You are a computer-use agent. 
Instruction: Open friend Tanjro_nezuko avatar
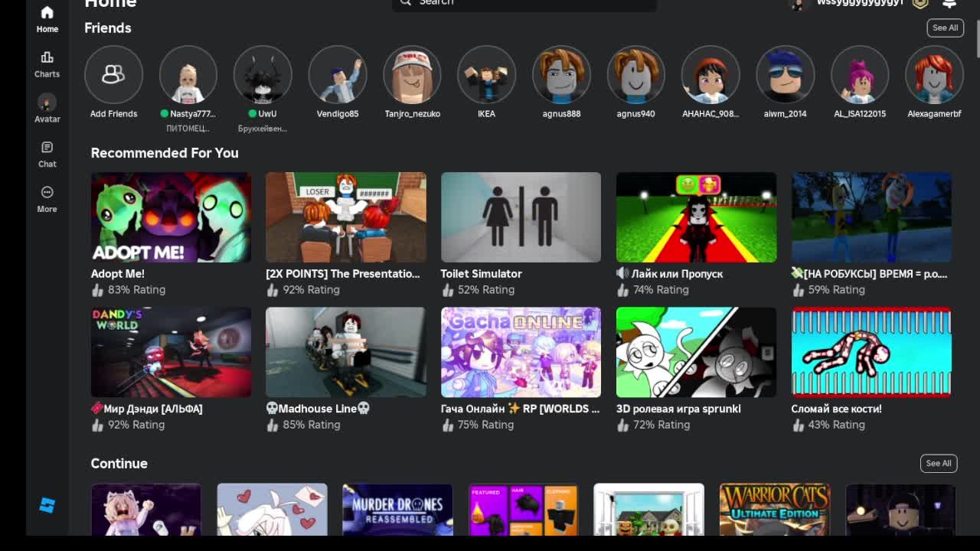pos(412,74)
